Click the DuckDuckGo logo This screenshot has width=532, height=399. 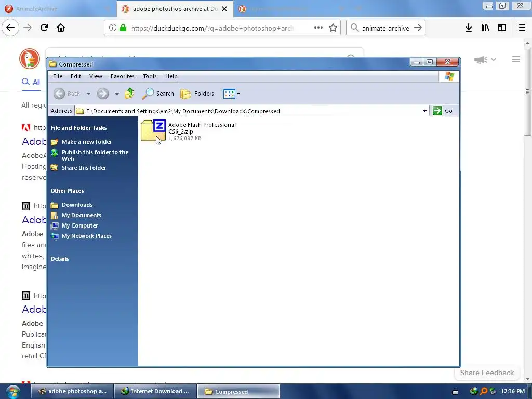[x=30, y=59]
